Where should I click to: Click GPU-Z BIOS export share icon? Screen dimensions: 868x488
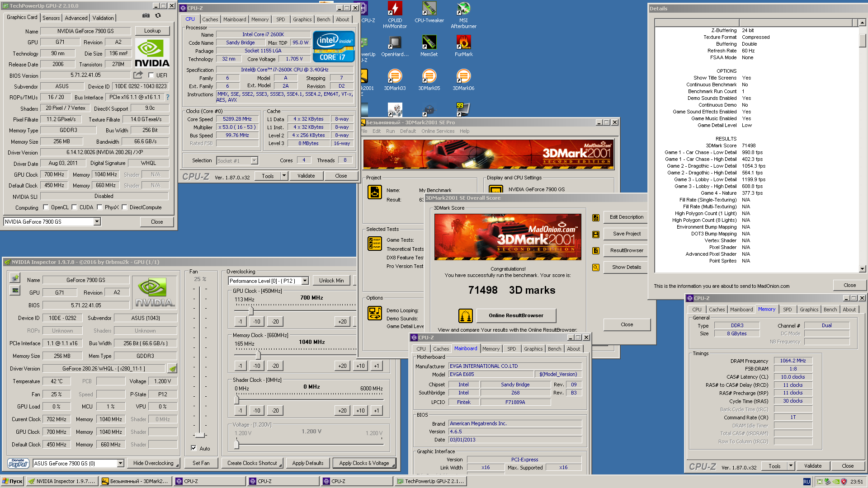[138, 75]
